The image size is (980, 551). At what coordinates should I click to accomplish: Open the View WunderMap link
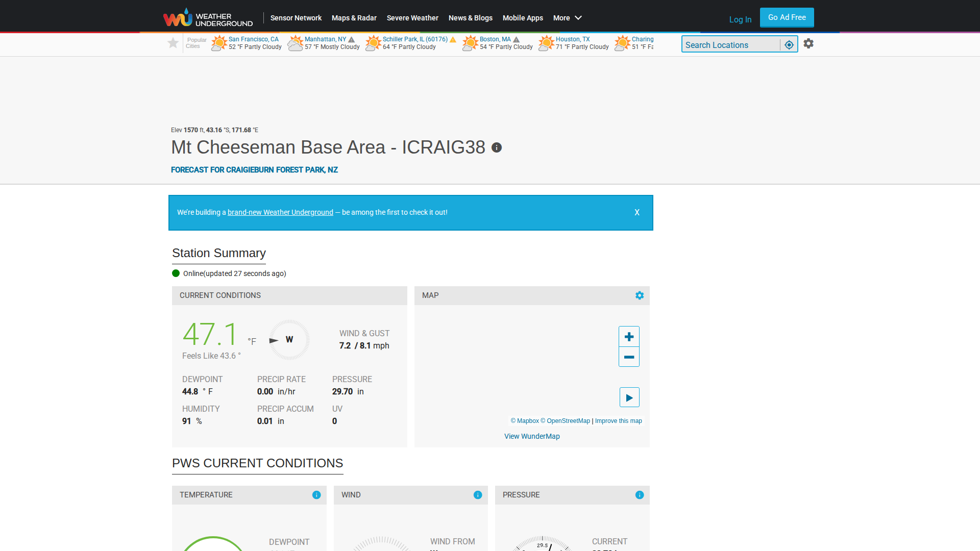[x=532, y=436]
